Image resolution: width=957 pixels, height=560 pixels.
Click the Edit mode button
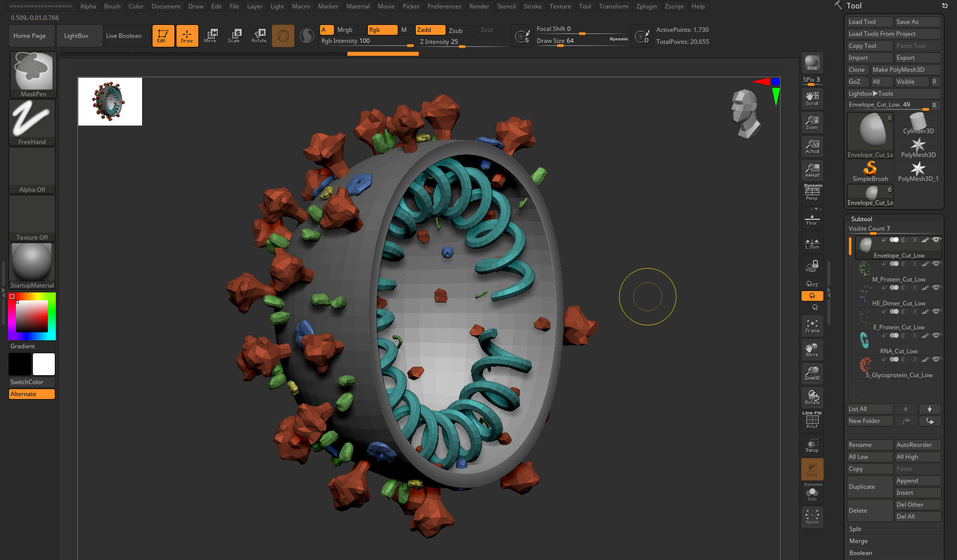163,35
